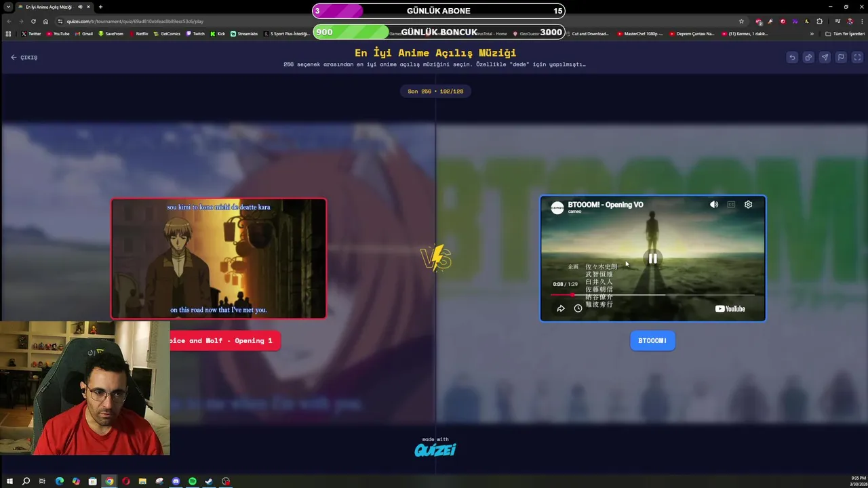Click the browser back button

pyautogui.click(x=9, y=21)
